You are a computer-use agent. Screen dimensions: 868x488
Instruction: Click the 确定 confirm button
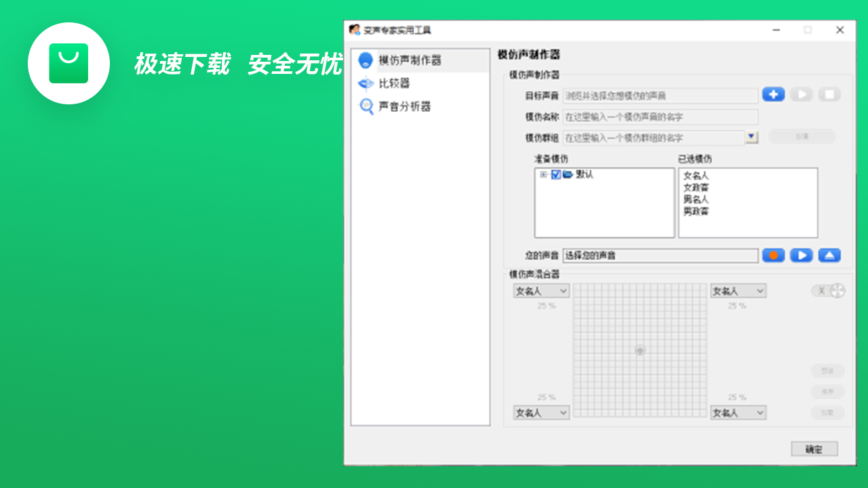[814, 448]
